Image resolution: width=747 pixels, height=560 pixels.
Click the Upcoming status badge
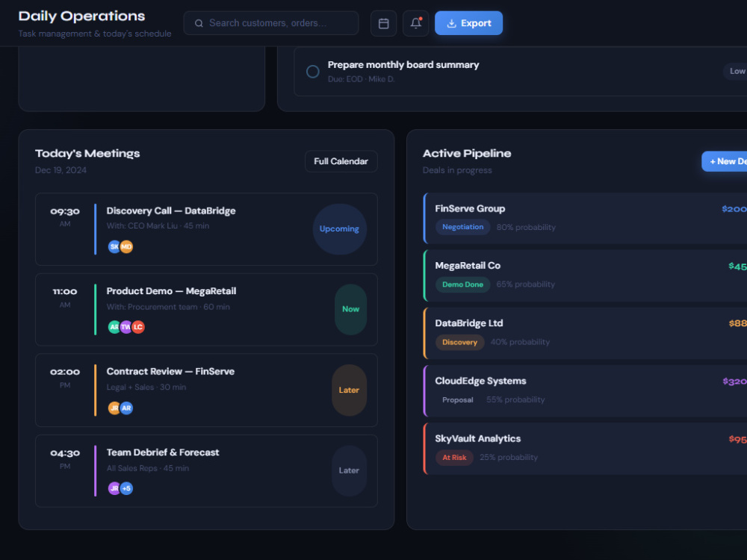[x=339, y=229]
